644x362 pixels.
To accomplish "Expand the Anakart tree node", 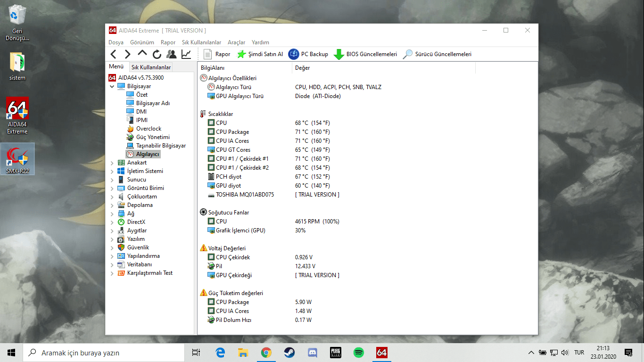I will click(x=112, y=163).
